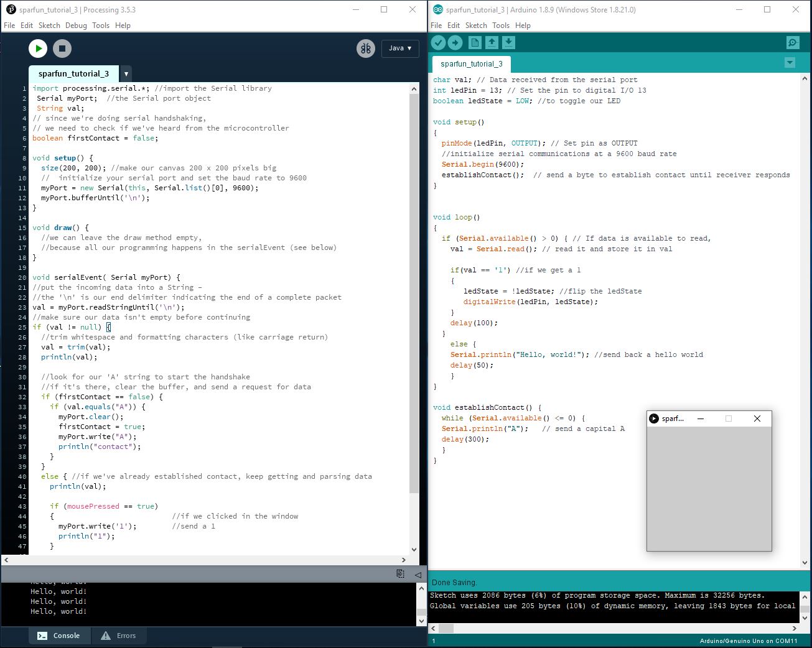812x648 pixels.
Task: Switch to the Console tab in Processing
Action: [x=59, y=636]
